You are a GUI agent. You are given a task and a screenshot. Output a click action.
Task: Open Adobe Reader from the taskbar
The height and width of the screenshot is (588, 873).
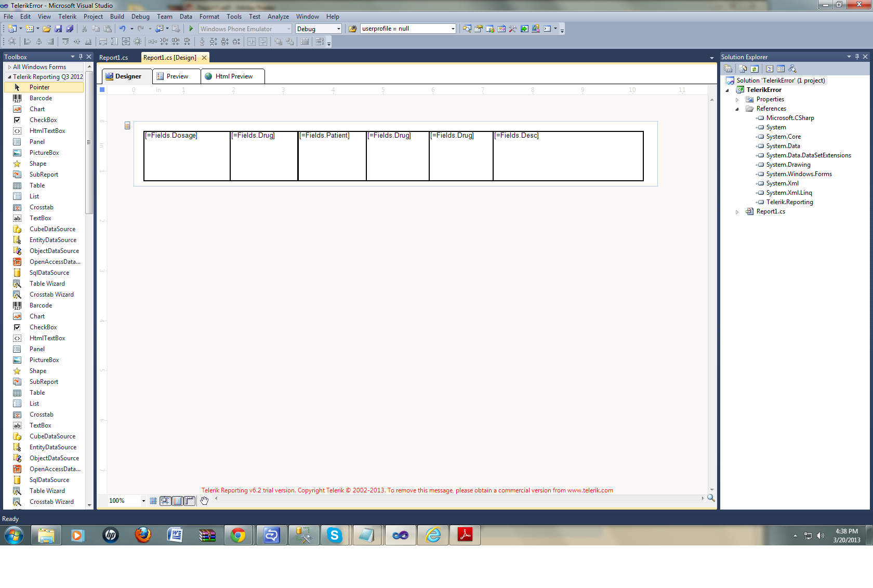465,535
